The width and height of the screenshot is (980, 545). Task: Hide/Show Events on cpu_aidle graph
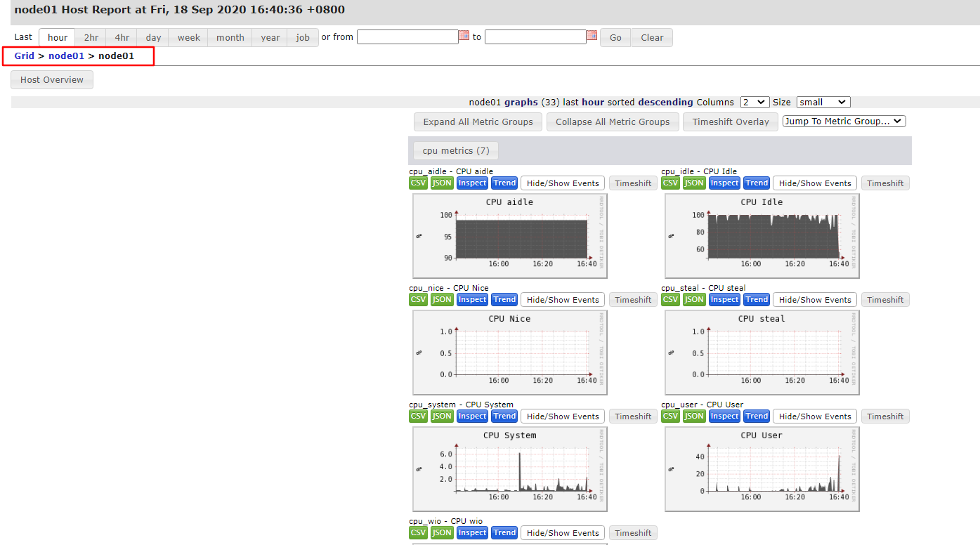(563, 183)
